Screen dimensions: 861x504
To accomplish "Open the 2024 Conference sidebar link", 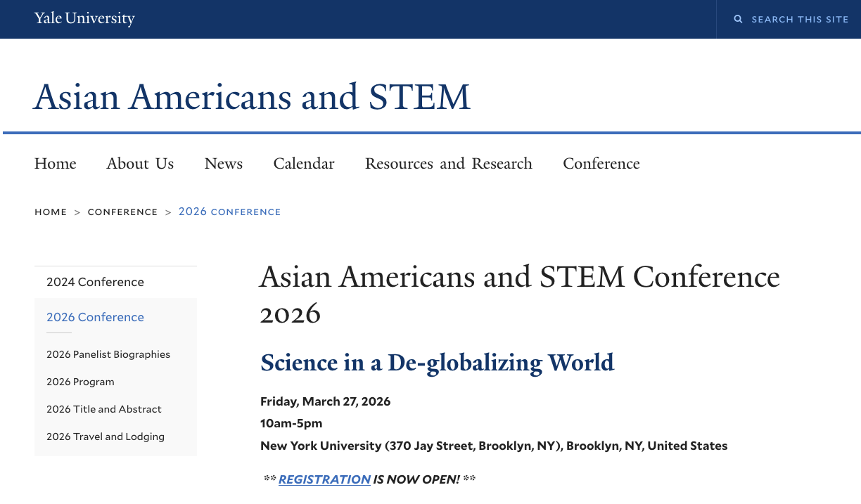I will coord(95,282).
